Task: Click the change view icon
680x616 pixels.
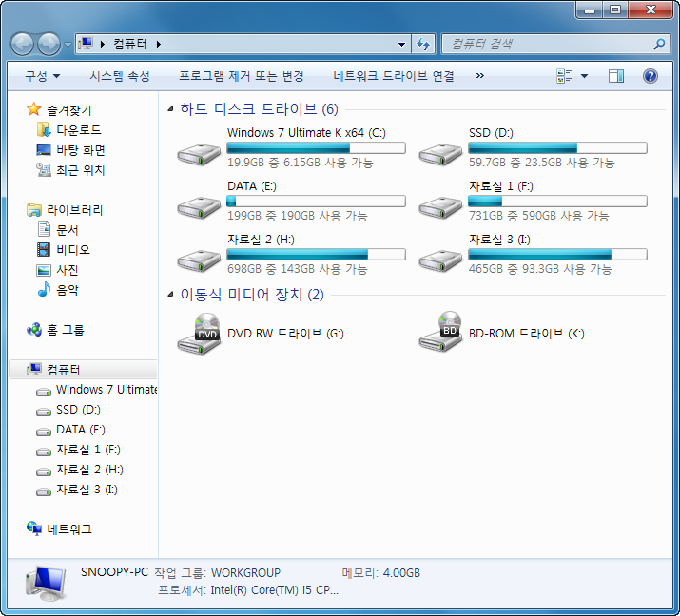Action: (564, 76)
